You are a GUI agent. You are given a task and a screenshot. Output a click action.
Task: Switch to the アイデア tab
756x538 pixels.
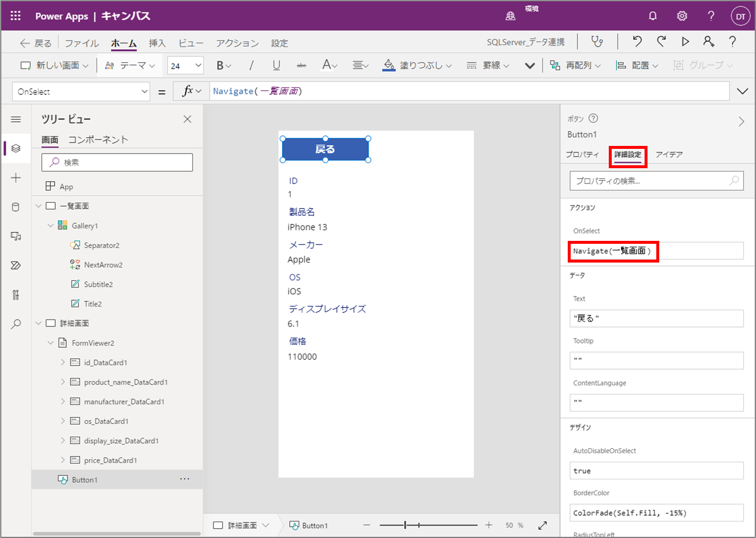[x=669, y=155]
